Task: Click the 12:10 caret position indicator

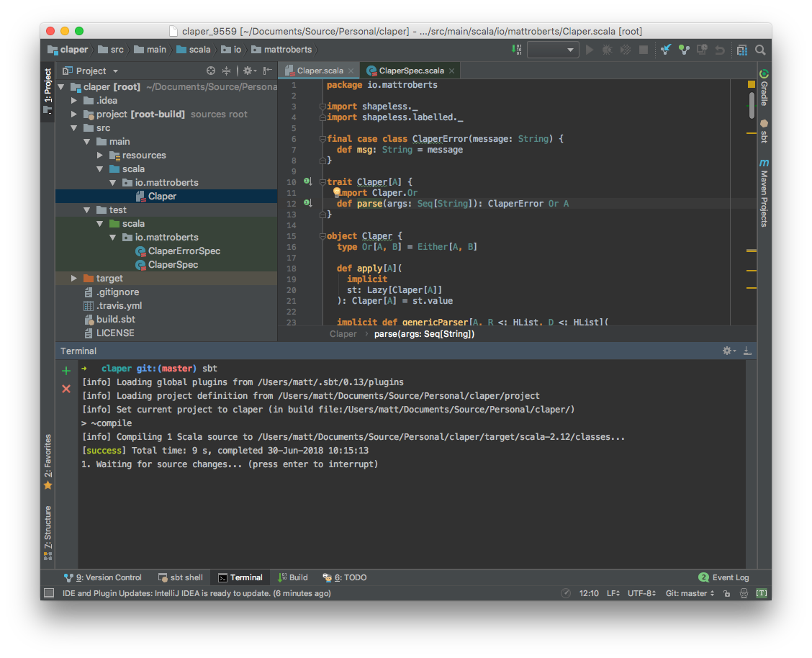Action: point(589,593)
